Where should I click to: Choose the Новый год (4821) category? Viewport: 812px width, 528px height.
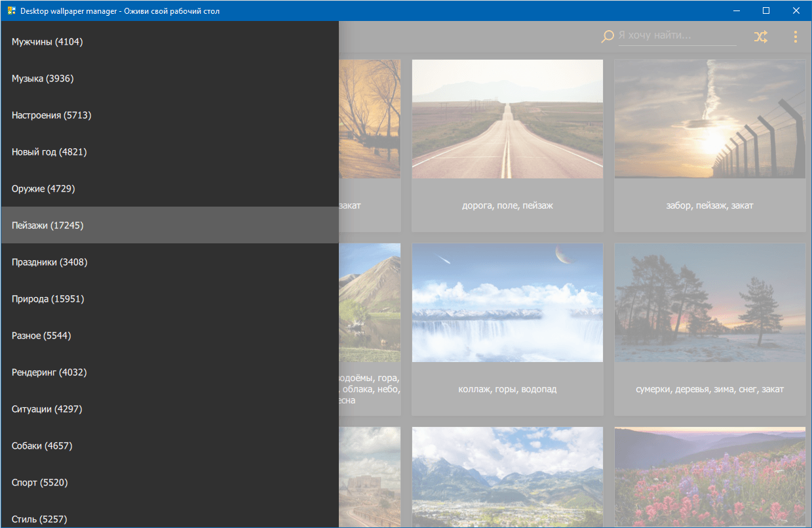[x=170, y=152]
